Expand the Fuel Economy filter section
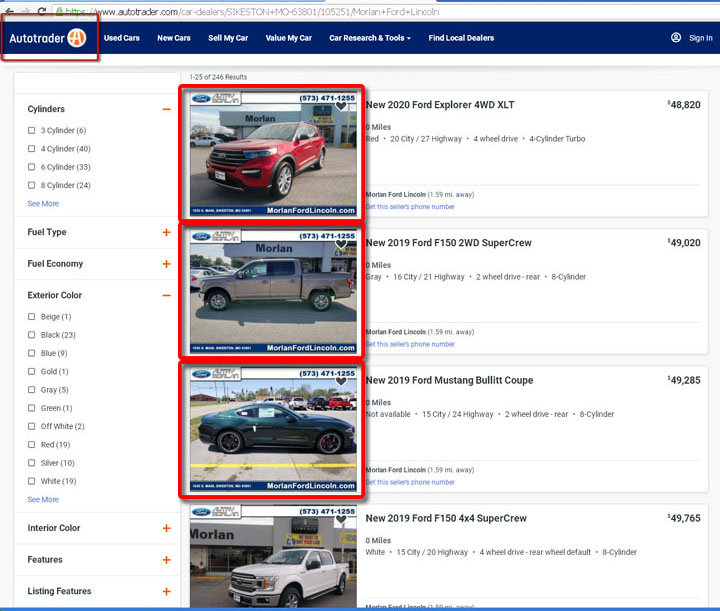 pyautogui.click(x=166, y=264)
